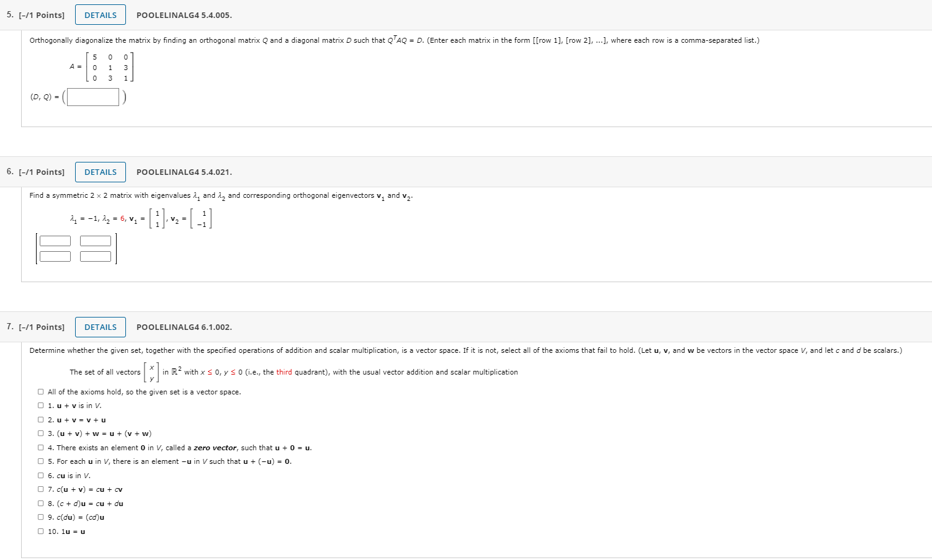Image resolution: width=932 pixels, height=560 pixels.
Task: Check axiom 8: (c + d)u = cu + du
Action: click(x=40, y=503)
